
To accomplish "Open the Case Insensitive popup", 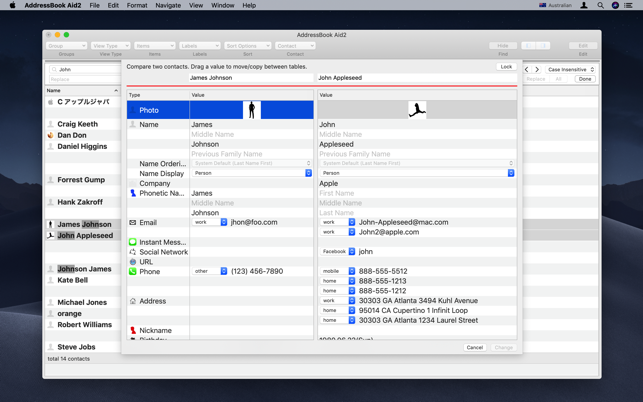I will coord(571,69).
